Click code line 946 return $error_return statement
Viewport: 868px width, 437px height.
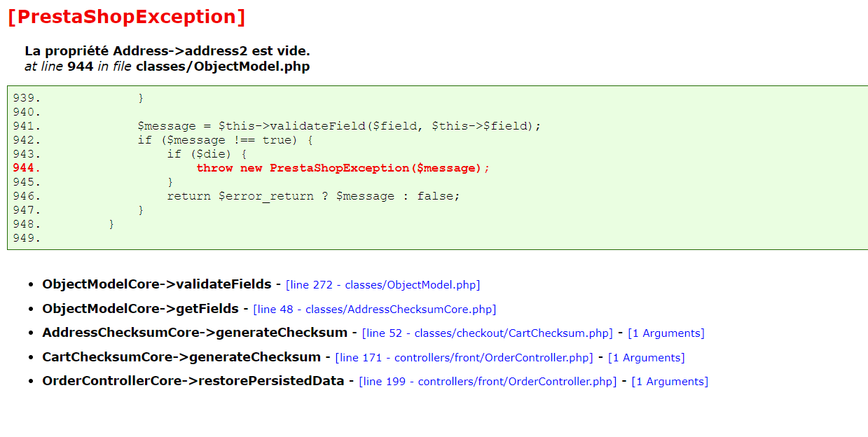coord(313,196)
